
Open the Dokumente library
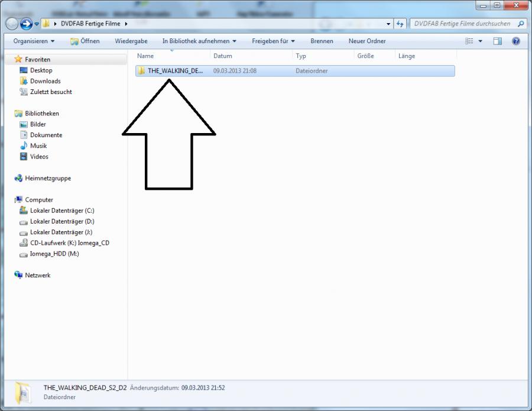tap(46, 135)
